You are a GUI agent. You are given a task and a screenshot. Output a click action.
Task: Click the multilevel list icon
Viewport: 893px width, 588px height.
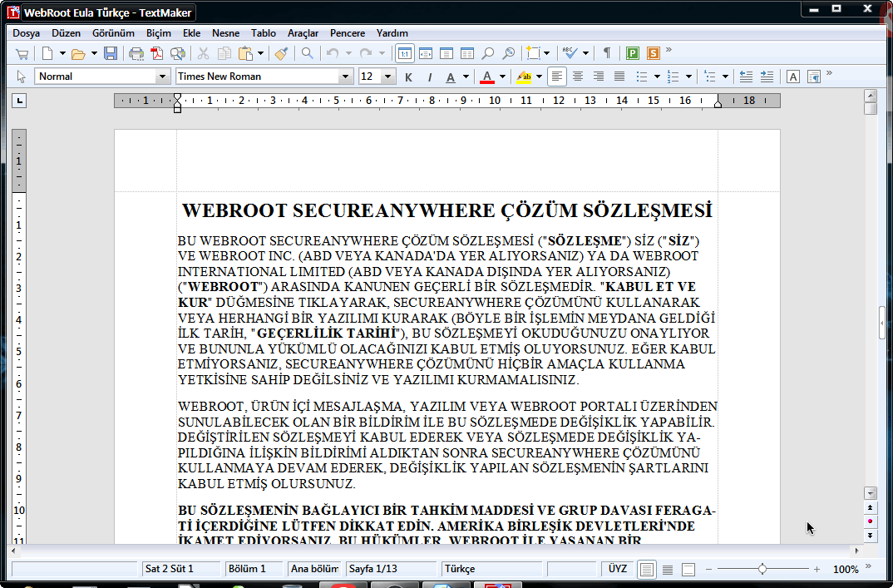[709, 77]
